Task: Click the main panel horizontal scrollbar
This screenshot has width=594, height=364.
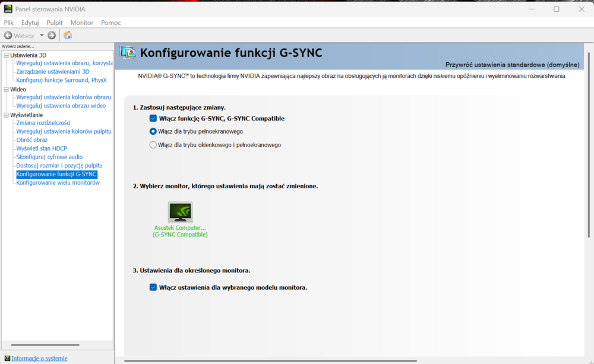Action: [x=270, y=361]
